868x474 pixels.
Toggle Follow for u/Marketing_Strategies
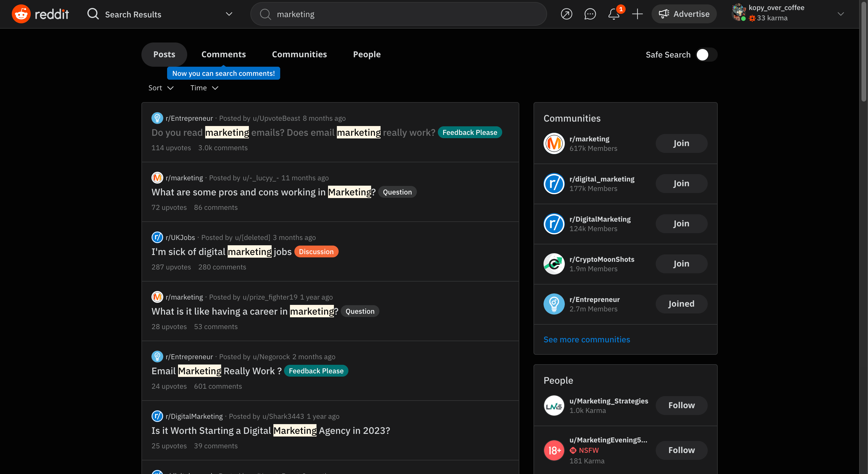681,405
